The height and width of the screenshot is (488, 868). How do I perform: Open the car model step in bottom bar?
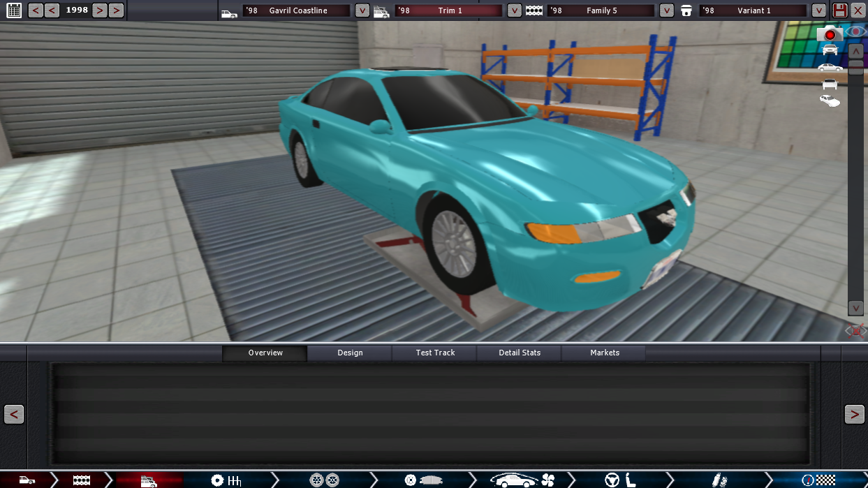pyautogui.click(x=27, y=480)
